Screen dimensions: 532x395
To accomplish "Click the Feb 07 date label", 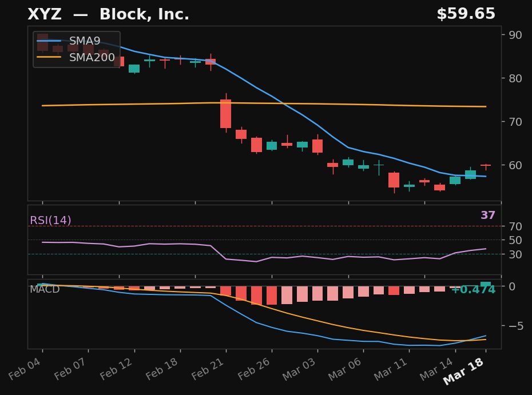I will (x=70, y=369).
